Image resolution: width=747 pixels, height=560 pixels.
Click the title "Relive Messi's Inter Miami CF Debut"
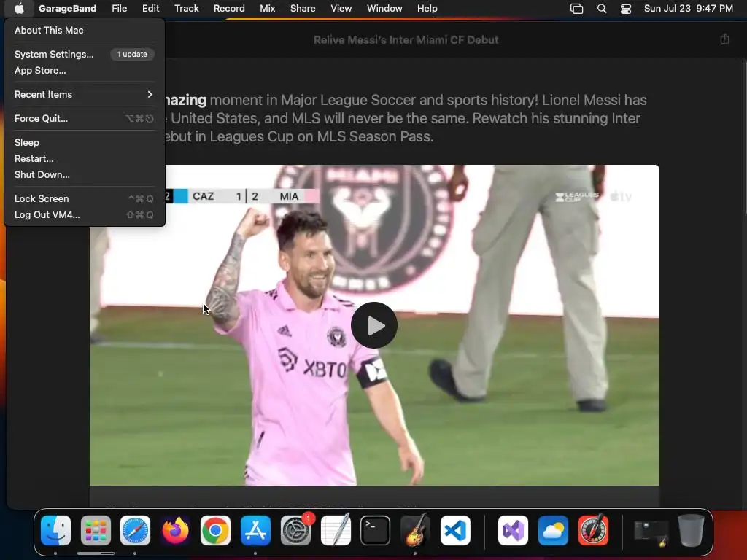(406, 40)
